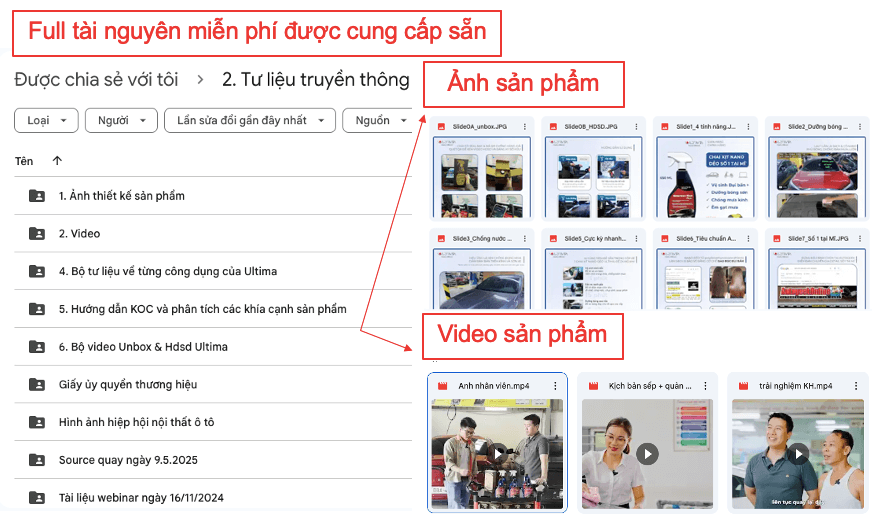
Task: Click image file icon of Slide0B_HDSD.JPG
Action: click(x=553, y=127)
